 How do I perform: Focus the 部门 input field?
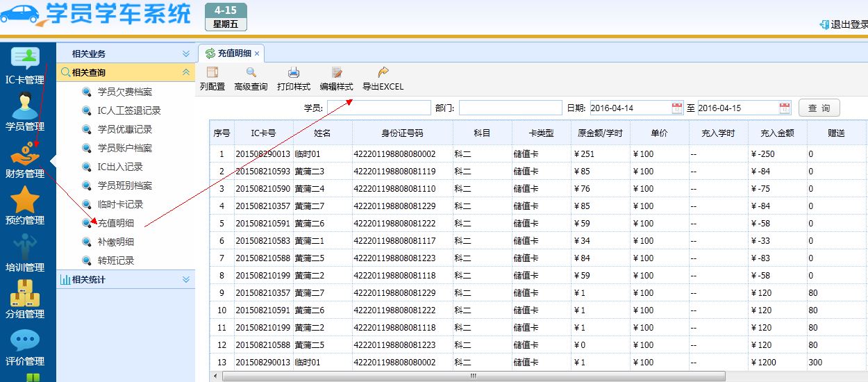pyautogui.click(x=510, y=108)
